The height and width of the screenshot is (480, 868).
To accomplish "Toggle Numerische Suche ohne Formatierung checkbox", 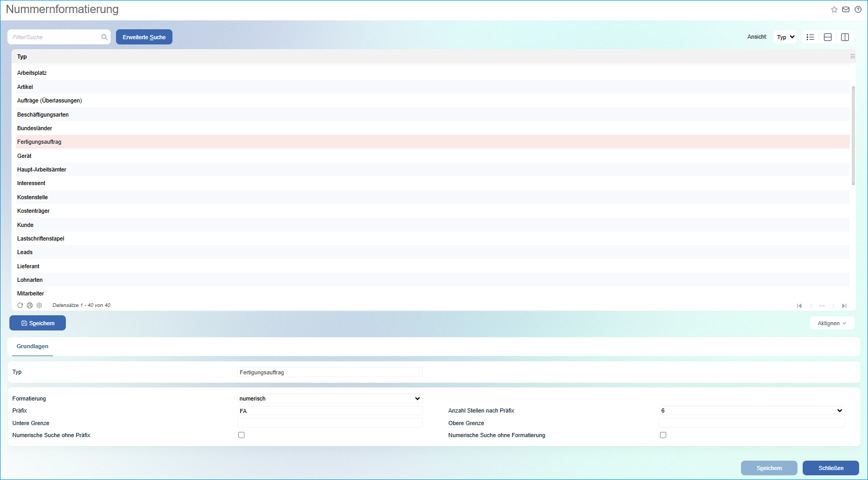I will pos(663,435).
